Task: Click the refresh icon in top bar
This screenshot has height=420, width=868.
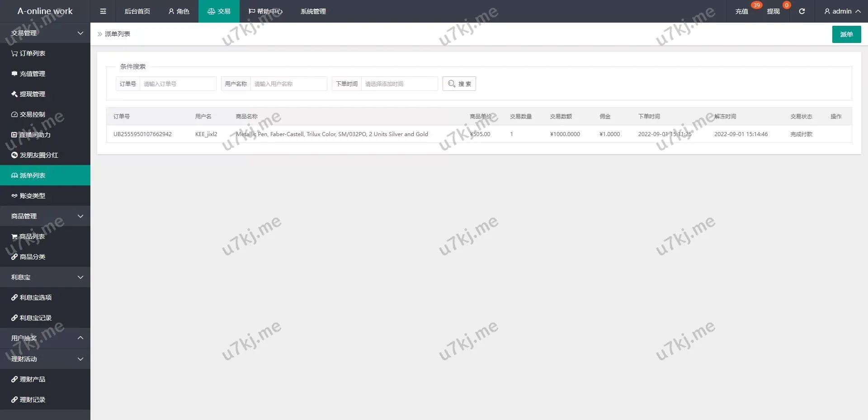Action: (802, 11)
